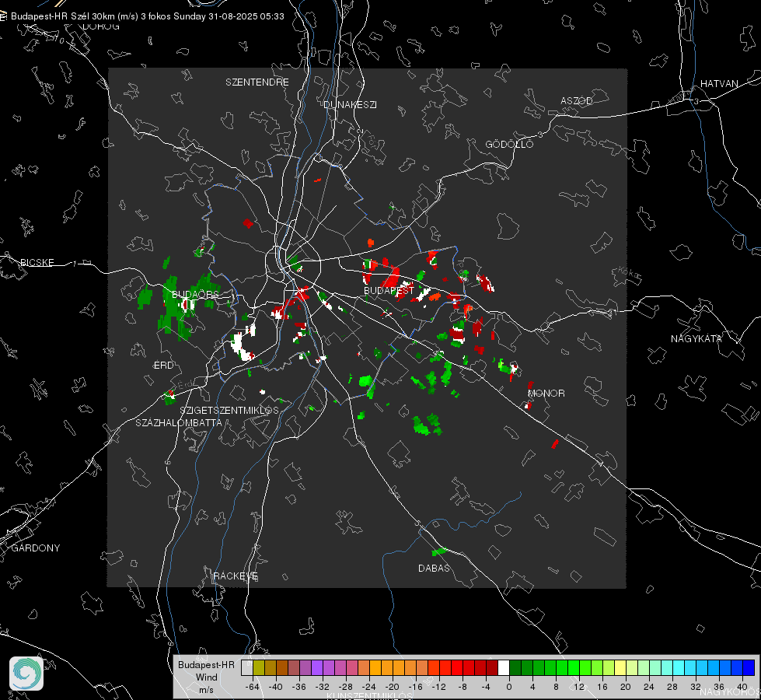Click the HATVAN town label

pyautogui.click(x=719, y=84)
